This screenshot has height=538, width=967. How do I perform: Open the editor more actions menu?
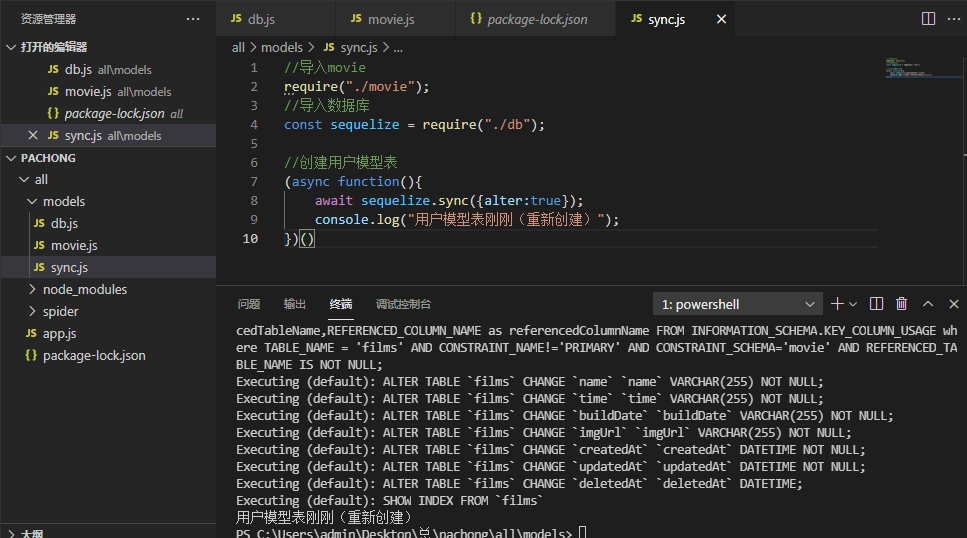click(x=954, y=19)
